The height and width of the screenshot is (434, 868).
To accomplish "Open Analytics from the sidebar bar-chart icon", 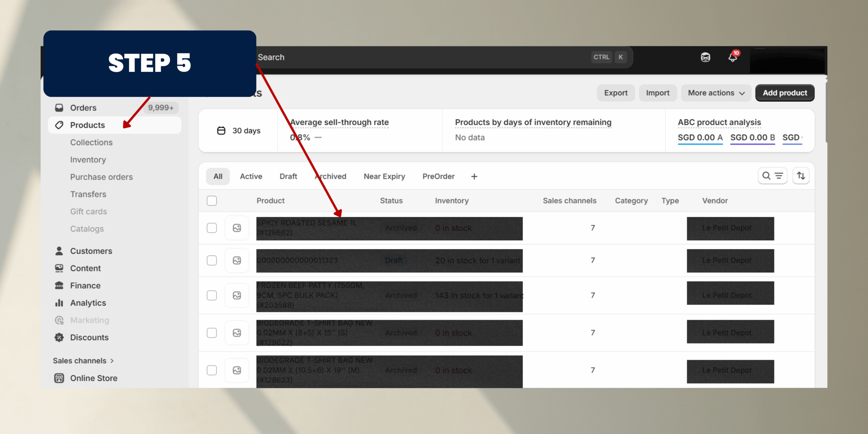I will (59, 303).
